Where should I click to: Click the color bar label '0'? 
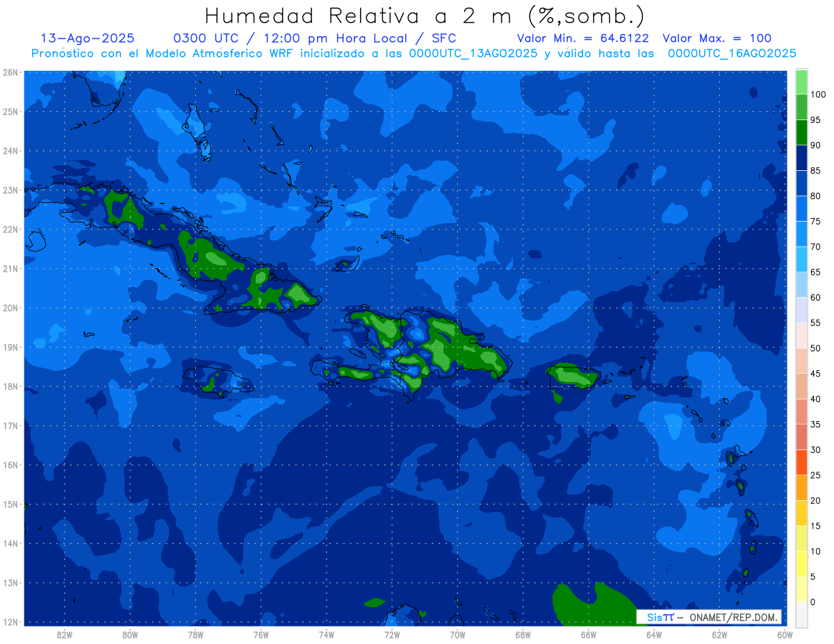pos(812,602)
